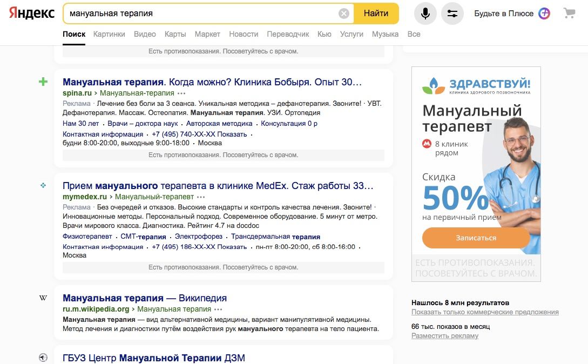Image resolution: width=588 pixels, height=364 pixels.
Task: Open the Карты tab
Action: 175,34
